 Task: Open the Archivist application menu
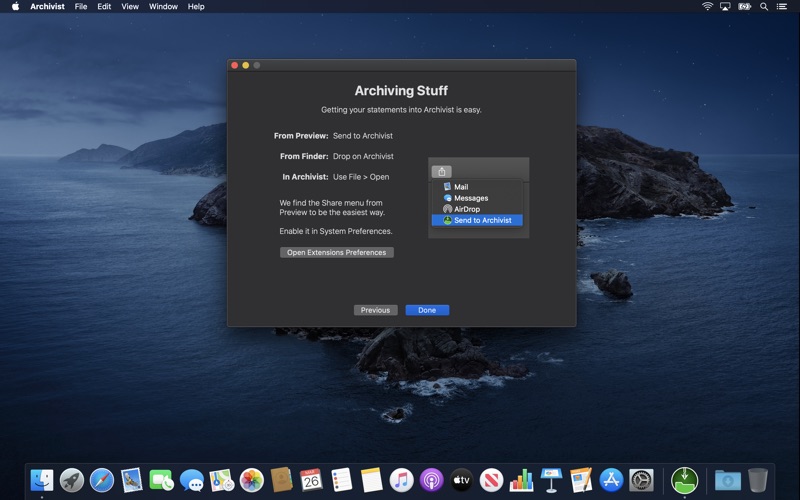tap(47, 6)
